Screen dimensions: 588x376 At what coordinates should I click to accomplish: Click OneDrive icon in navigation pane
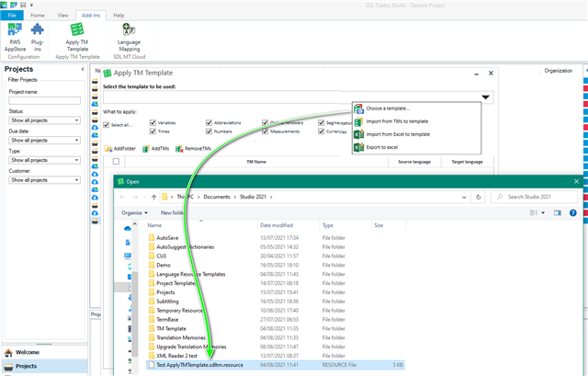tap(128, 229)
